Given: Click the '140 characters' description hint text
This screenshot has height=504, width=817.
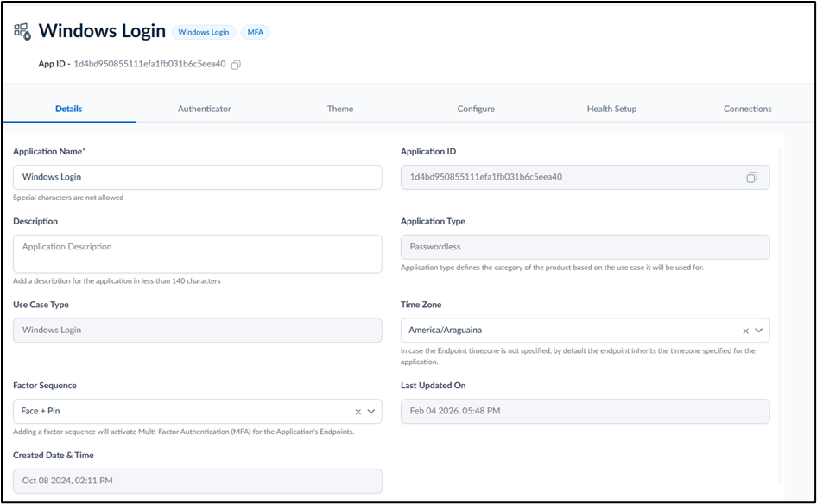Looking at the screenshot, I should [x=117, y=281].
